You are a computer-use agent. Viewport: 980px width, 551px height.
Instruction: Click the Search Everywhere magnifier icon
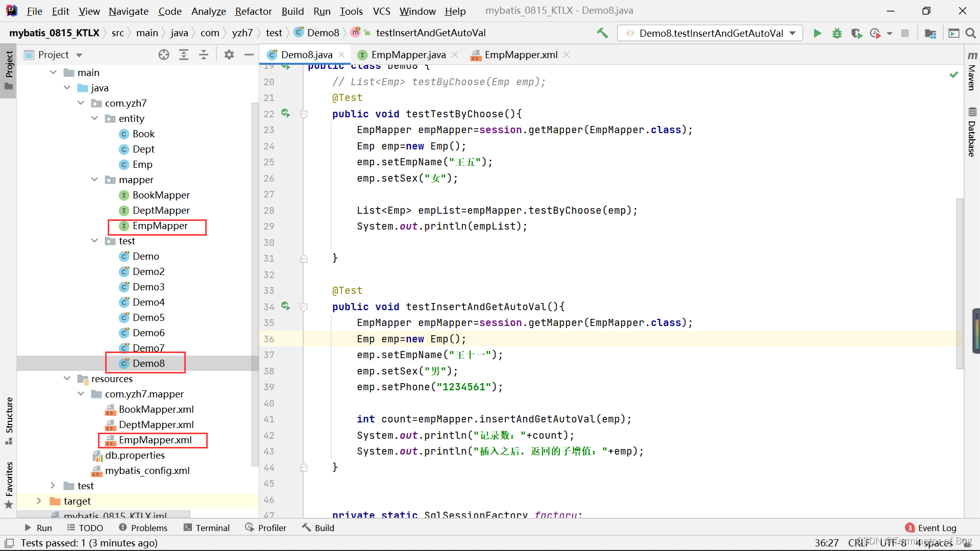pos(971,33)
